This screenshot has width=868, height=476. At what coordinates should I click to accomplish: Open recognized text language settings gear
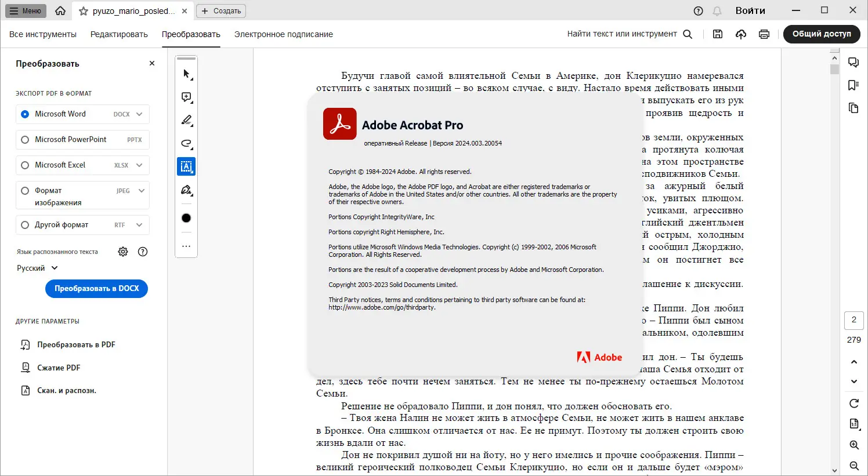click(x=123, y=252)
